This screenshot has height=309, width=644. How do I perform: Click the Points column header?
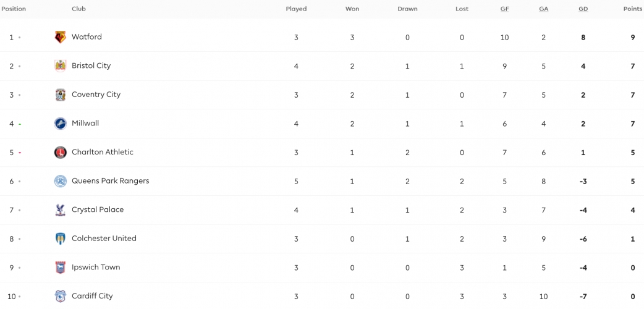coord(632,9)
